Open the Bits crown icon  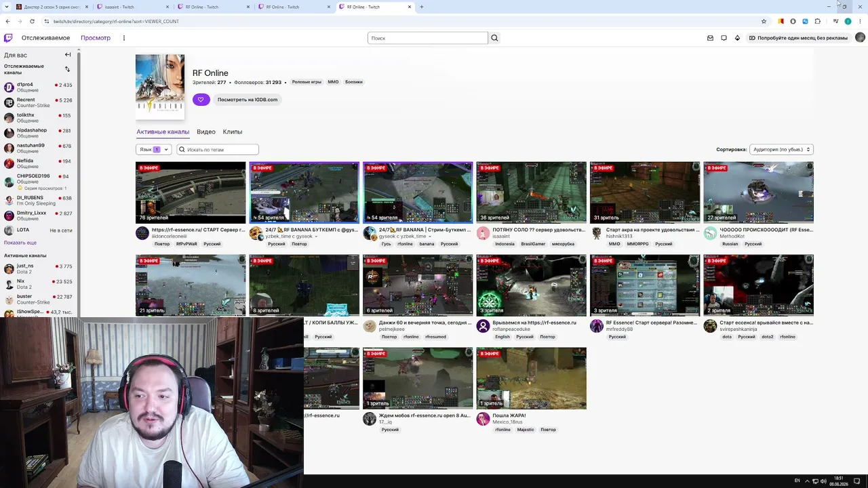(737, 38)
